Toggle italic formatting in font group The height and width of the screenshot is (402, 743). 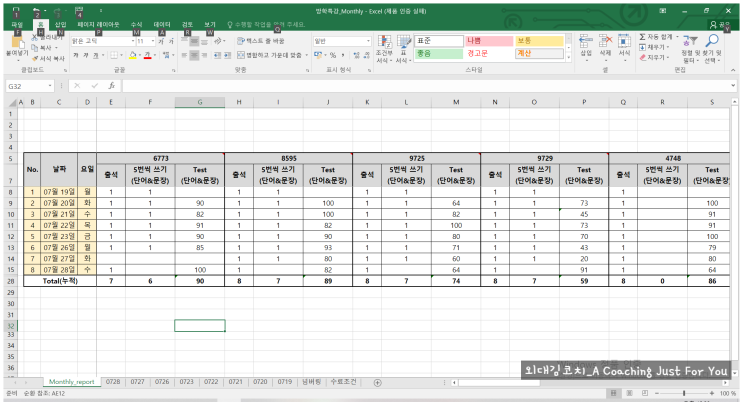pos(86,55)
